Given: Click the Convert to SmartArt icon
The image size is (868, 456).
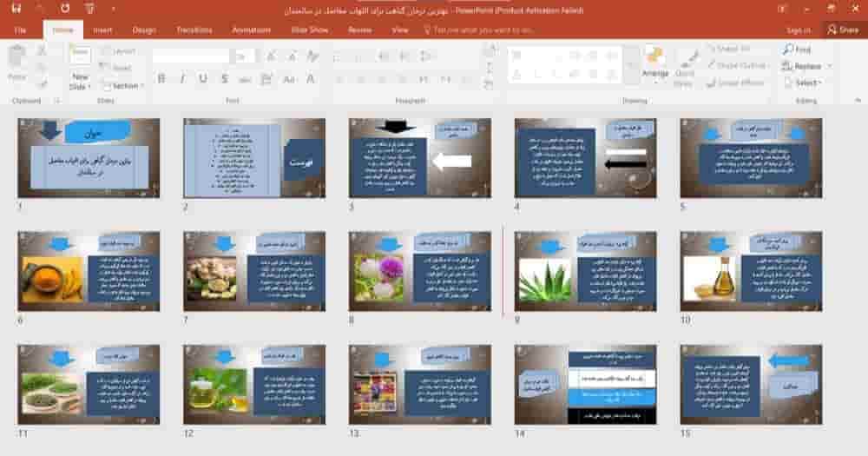Looking at the screenshot, I should 488,85.
